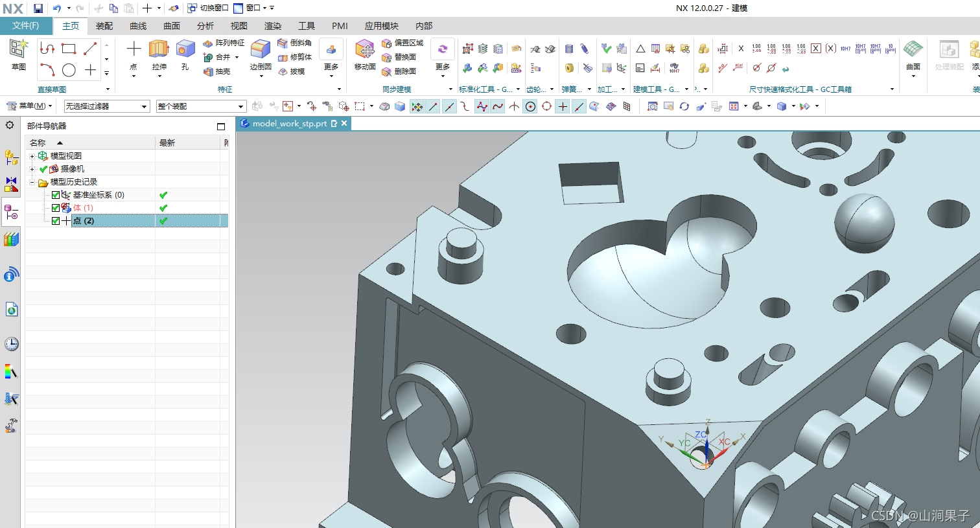Open the constraint navigator sidebar icon
Viewport: 980px width, 528px height.
click(11, 185)
